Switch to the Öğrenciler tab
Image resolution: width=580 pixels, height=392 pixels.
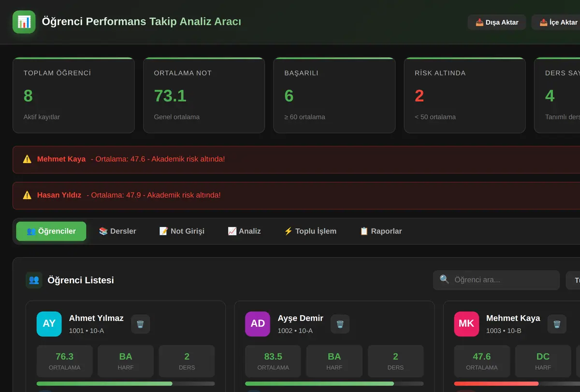coord(51,231)
